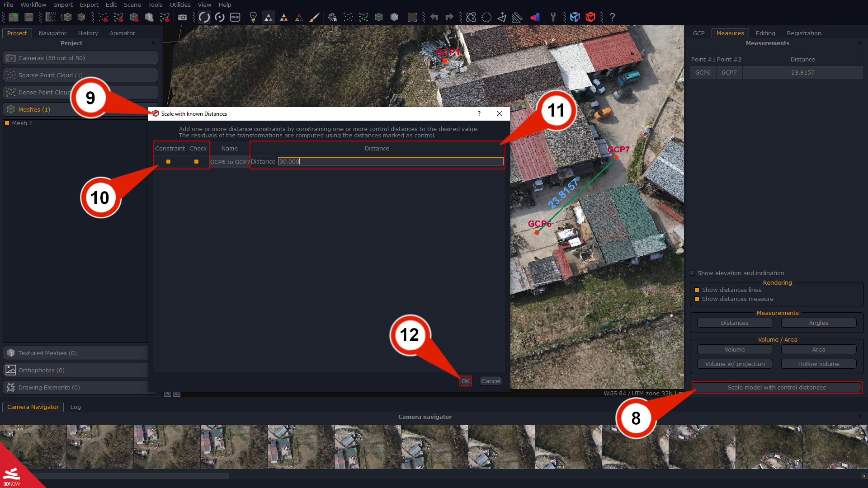Open the Utilities menu
This screenshot has width=868, height=488.
pos(180,5)
